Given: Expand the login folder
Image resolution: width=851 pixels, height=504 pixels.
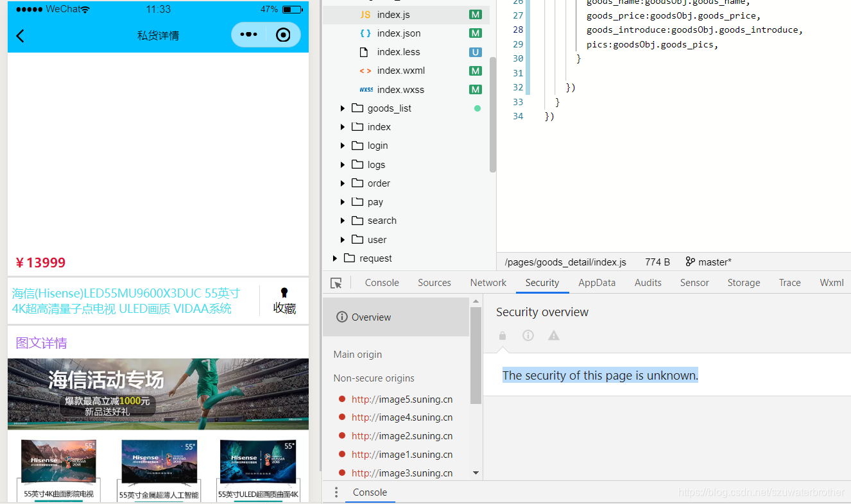Looking at the screenshot, I should (x=343, y=146).
